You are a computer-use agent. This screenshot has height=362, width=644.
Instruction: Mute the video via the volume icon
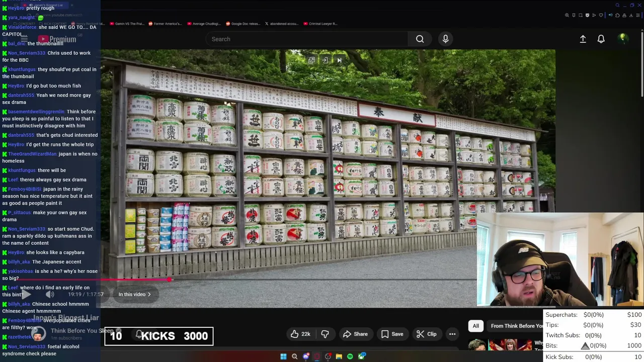pos(50,295)
